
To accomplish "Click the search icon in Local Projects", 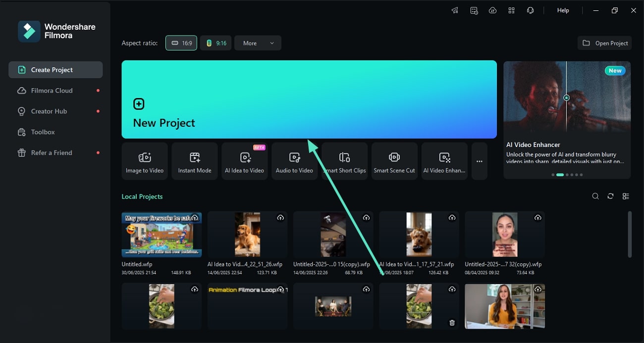I will [595, 196].
